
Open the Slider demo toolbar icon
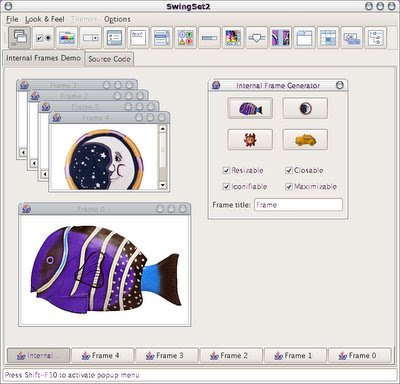(x=257, y=38)
